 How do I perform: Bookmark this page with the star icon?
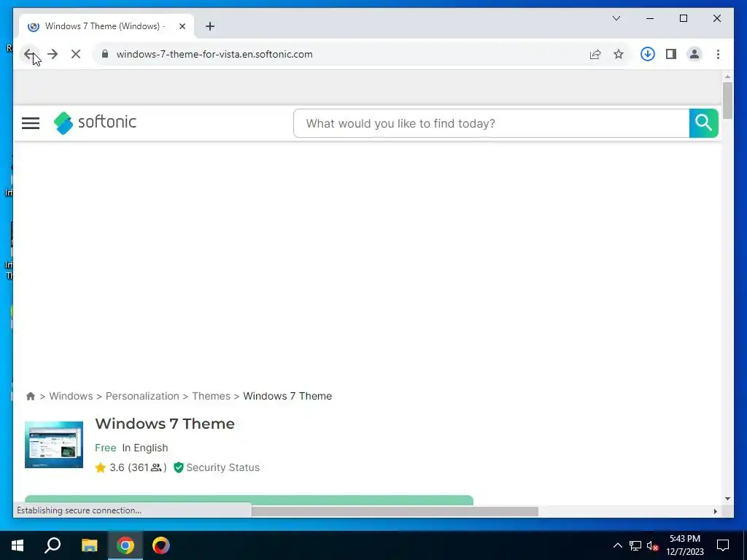(x=619, y=54)
